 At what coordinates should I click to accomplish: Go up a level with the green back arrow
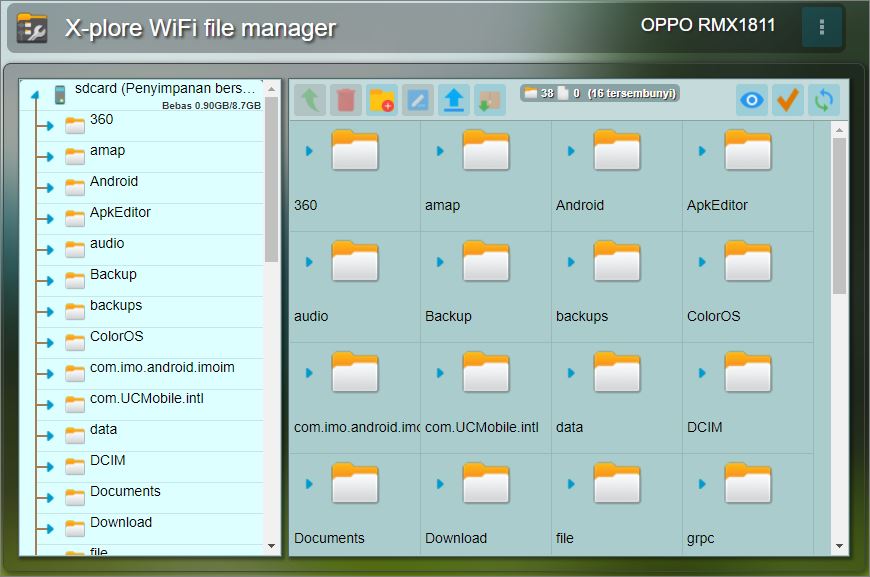[311, 100]
